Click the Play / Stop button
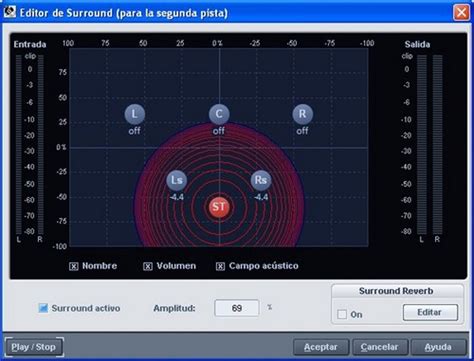Screen dimensions: 474x361 pos(33,347)
